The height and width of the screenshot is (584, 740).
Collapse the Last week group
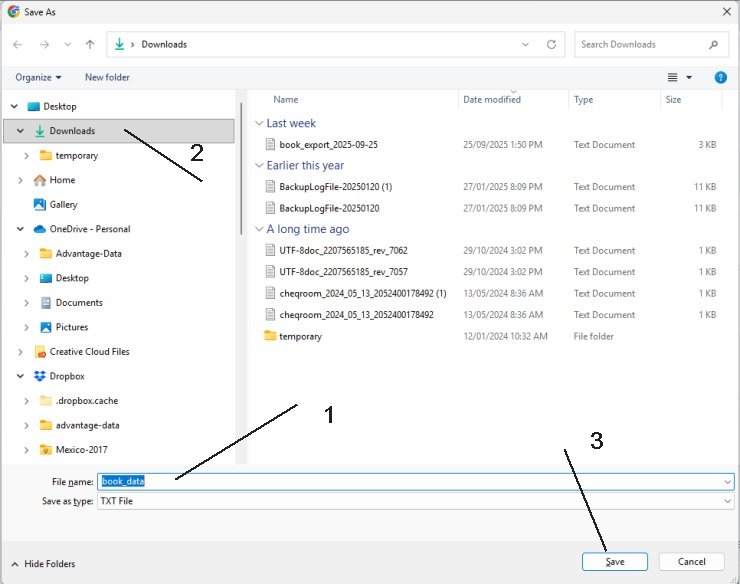pos(260,123)
